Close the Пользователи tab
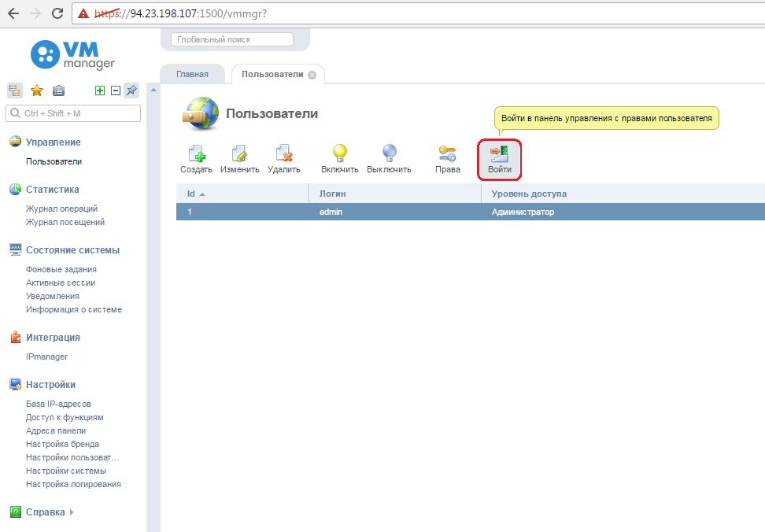This screenshot has height=532, width=765. [x=312, y=75]
